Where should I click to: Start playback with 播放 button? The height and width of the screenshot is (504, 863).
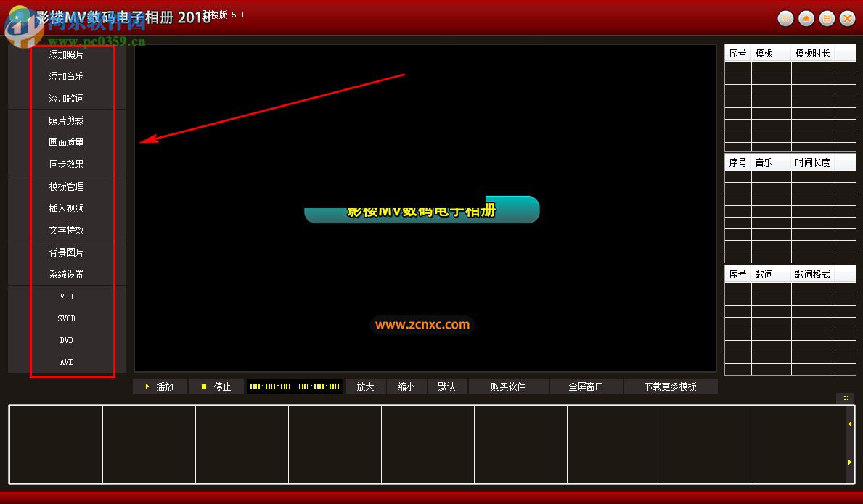point(160,387)
